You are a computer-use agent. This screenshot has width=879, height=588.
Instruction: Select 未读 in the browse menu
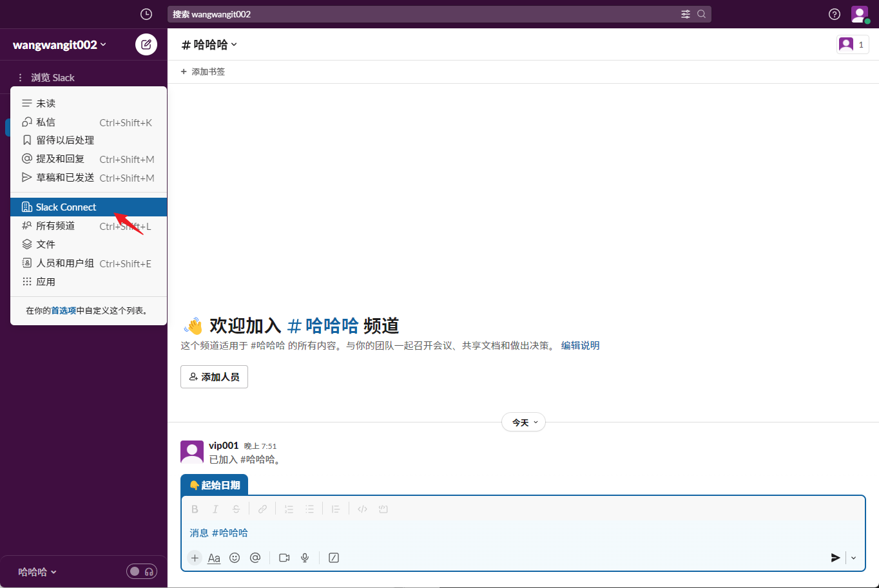(89, 103)
